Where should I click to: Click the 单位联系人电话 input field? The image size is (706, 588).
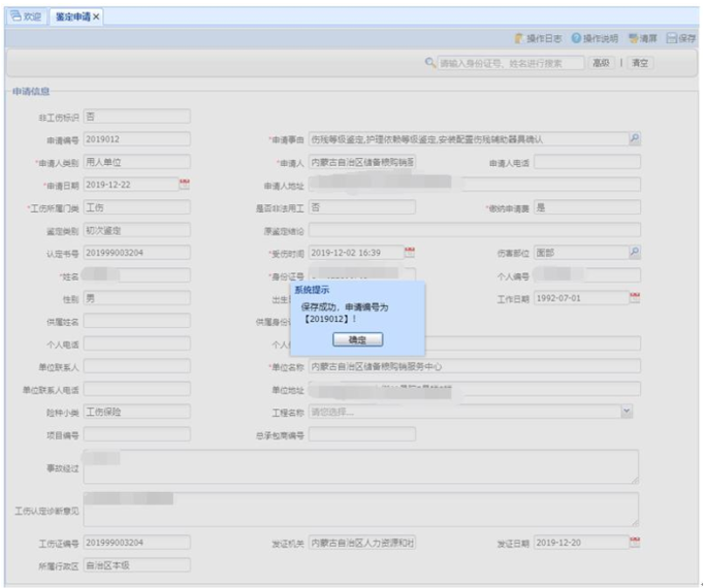pos(136,389)
